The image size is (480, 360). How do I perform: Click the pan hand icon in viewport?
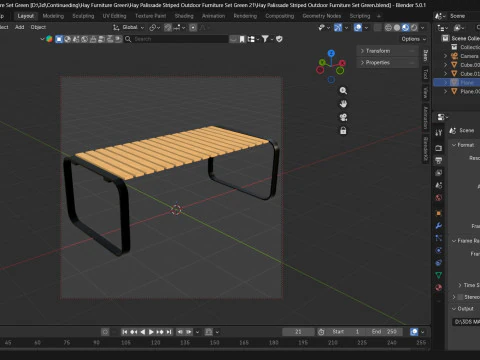pos(343,104)
